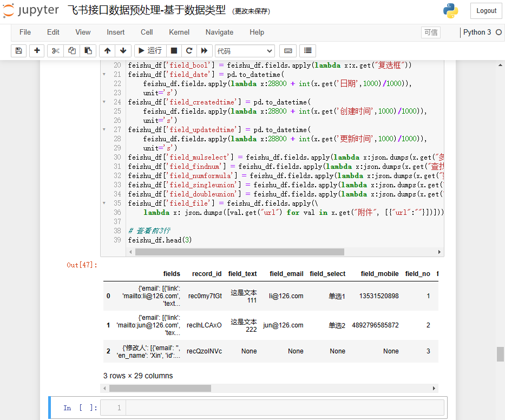This screenshot has height=420, width=505.
Task: Open the Cell menu
Action: (147, 32)
